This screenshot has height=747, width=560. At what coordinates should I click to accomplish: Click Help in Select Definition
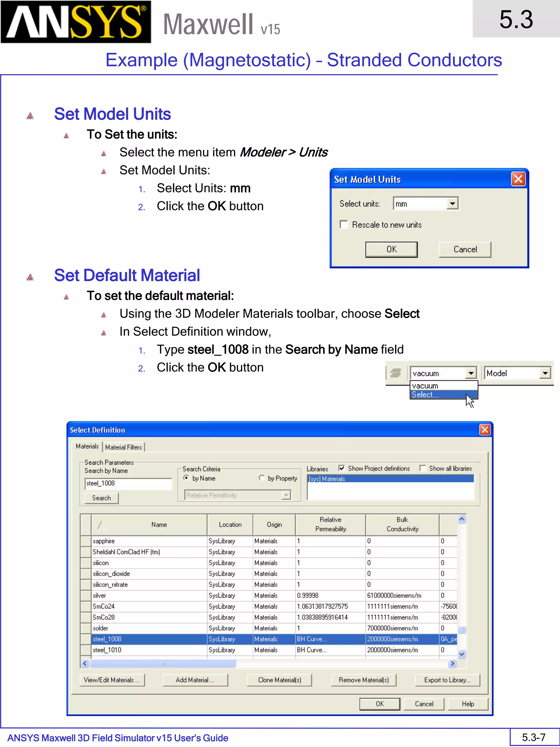pyautogui.click(x=468, y=704)
